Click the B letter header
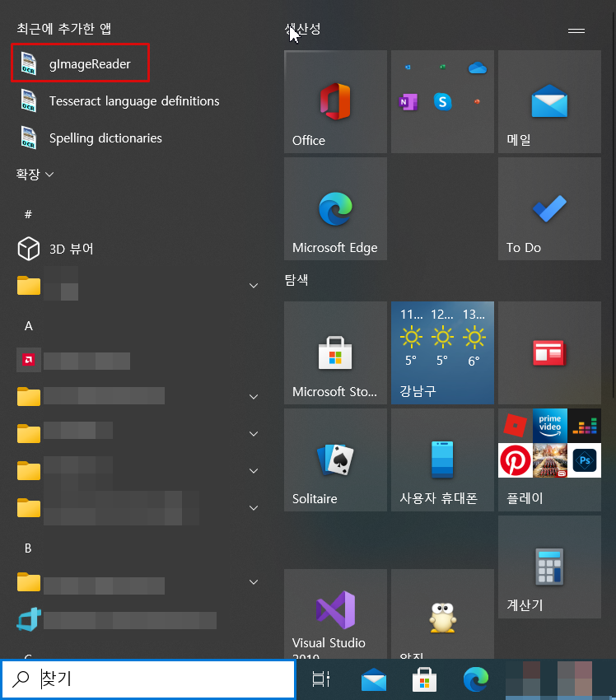The height and width of the screenshot is (700, 616). [28, 548]
